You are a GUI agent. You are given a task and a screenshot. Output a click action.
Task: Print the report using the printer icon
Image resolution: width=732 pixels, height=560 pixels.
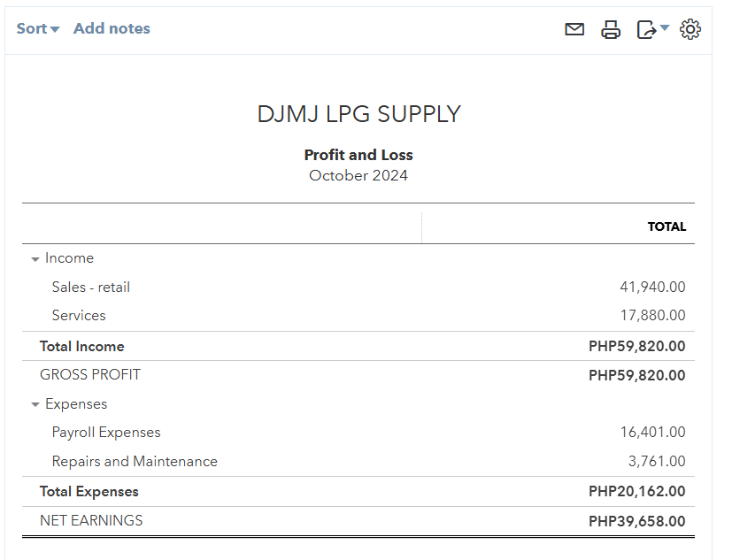click(x=611, y=29)
